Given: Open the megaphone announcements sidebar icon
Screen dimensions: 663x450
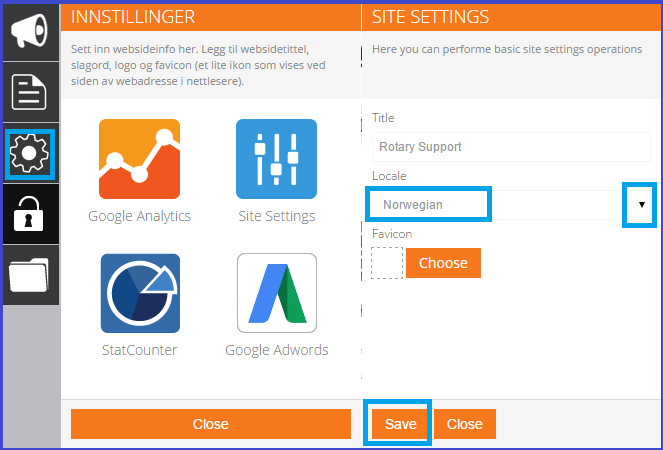Looking at the screenshot, I should pos(29,30).
